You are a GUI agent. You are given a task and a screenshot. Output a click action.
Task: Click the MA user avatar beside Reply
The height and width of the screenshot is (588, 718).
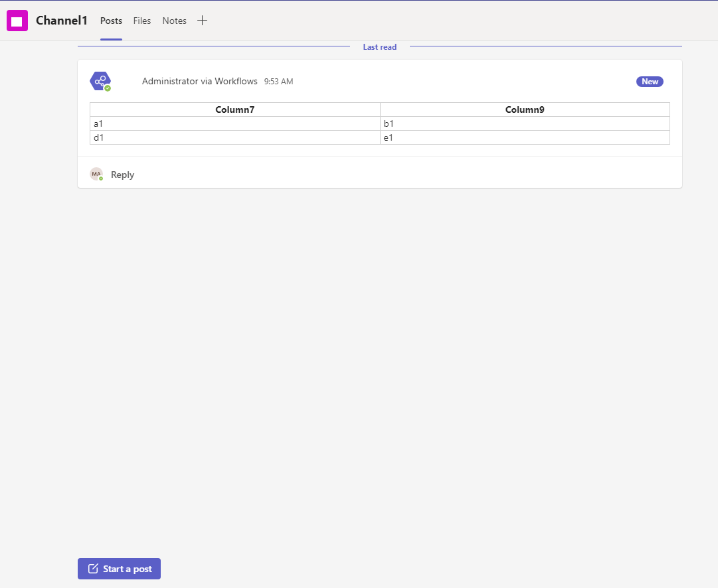pos(96,175)
